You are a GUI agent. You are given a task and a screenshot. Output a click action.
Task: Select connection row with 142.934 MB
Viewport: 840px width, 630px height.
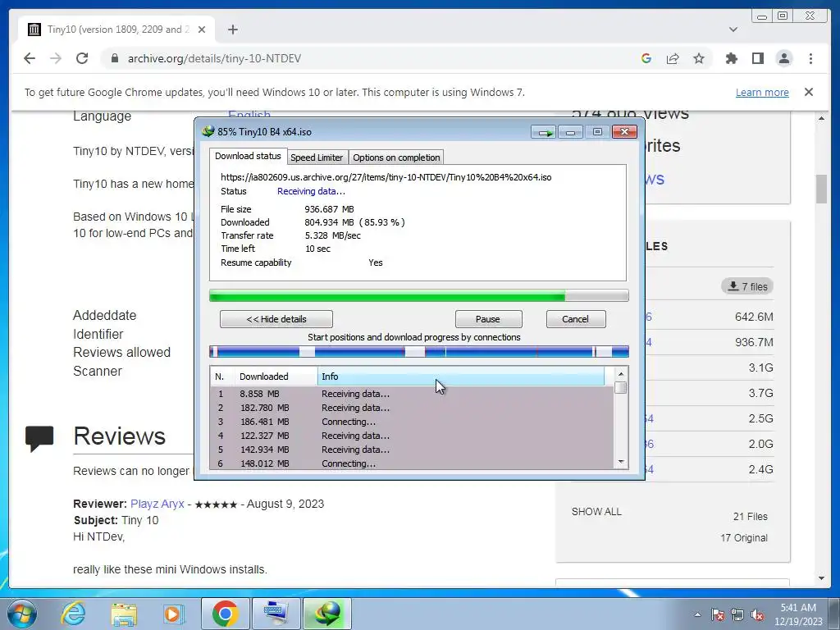412,450
